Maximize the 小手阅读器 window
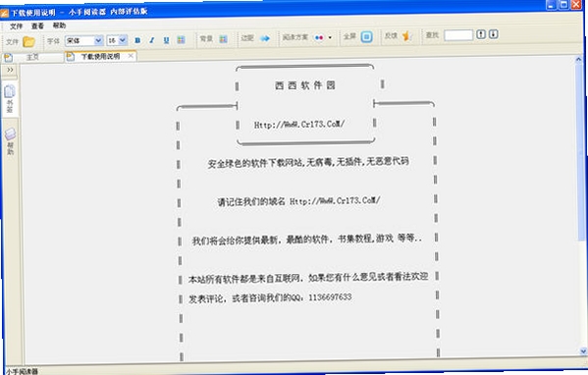The height and width of the screenshot is (375, 588). tap(563, 5)
